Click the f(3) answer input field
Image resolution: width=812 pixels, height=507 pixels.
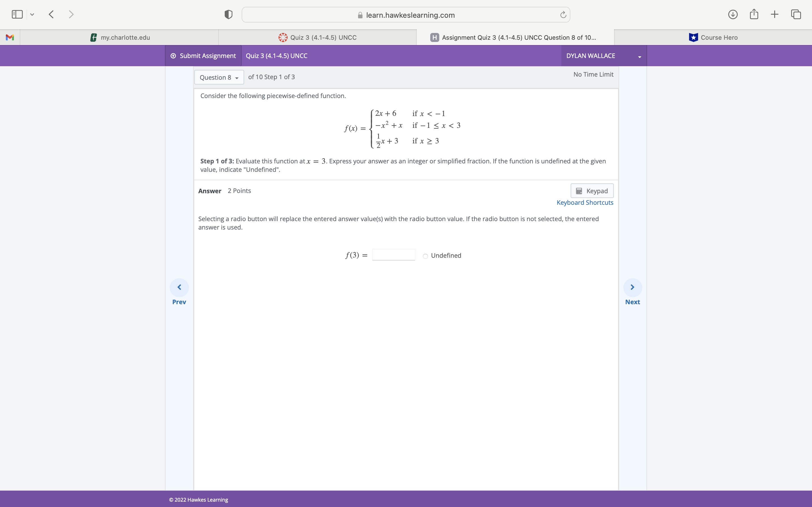393,255
